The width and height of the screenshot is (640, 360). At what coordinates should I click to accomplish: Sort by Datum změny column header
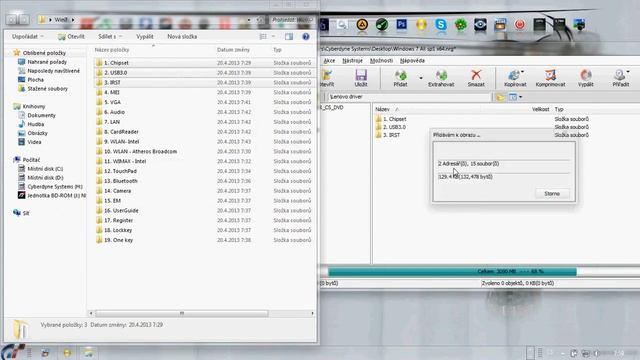pos(233,50)
